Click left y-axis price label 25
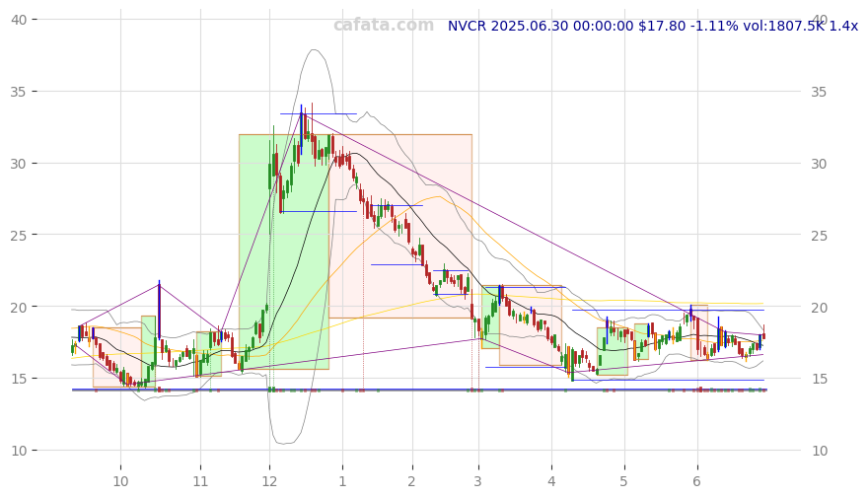This screenshot has height=498, width=868. click(19, 235)
